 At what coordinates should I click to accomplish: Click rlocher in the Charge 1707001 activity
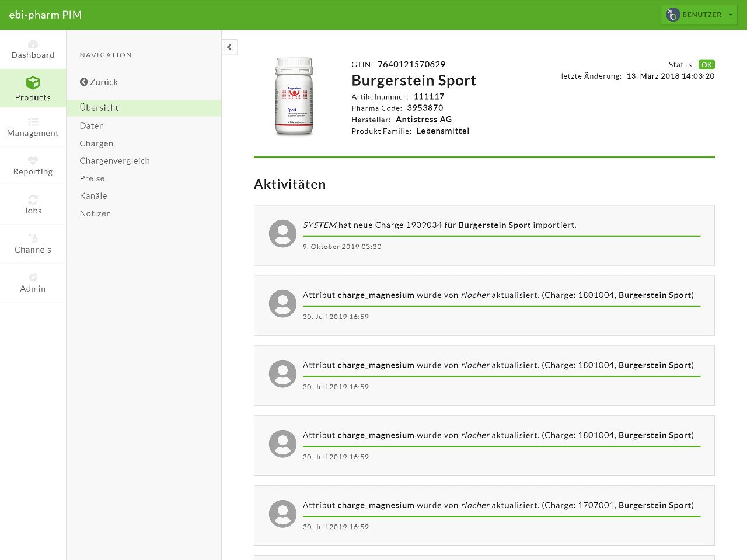pos(475,506)
